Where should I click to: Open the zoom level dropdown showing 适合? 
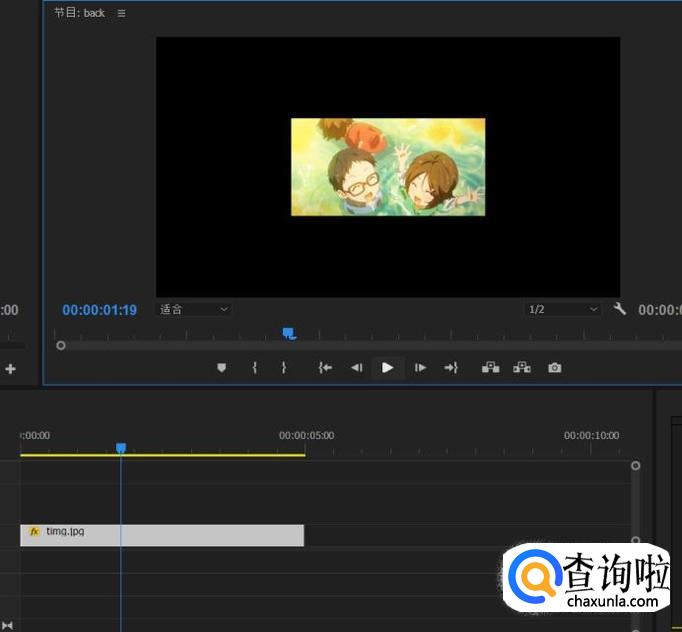[x=194, y=310]
